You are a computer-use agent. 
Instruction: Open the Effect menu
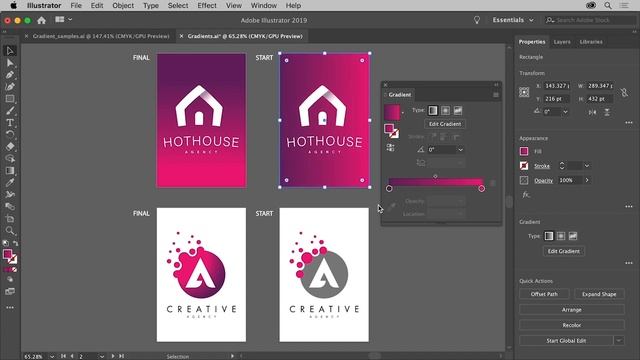pyautogui.click(x=207, y=5)
